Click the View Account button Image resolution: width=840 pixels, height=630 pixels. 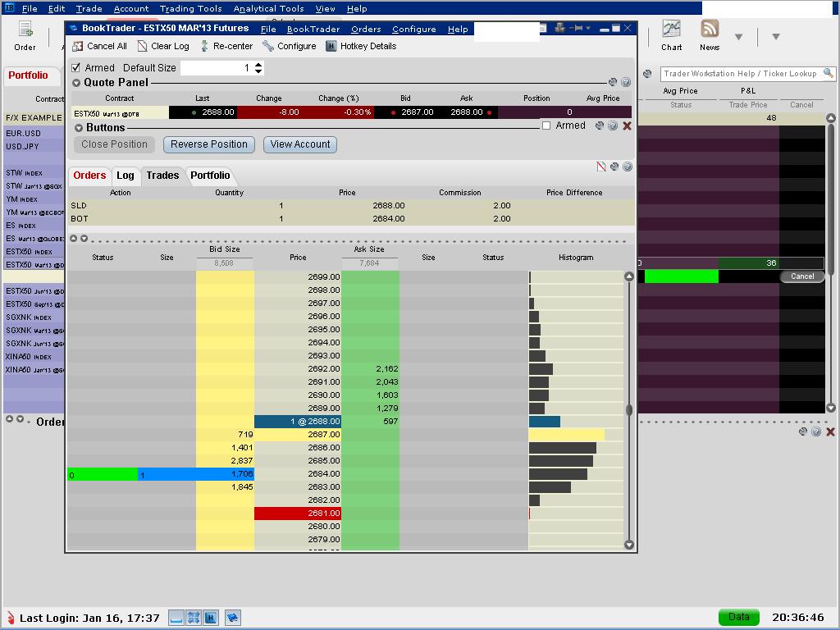[x=300, y=144]
